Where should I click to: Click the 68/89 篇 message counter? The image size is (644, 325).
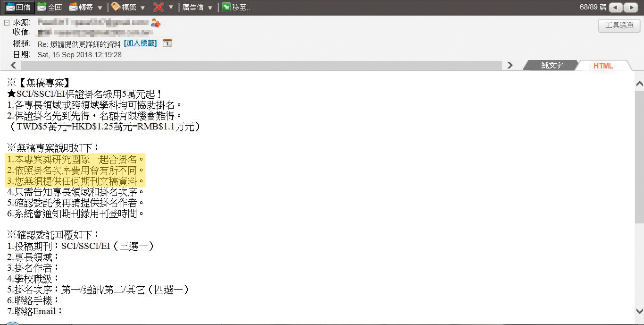coord(593,7)
